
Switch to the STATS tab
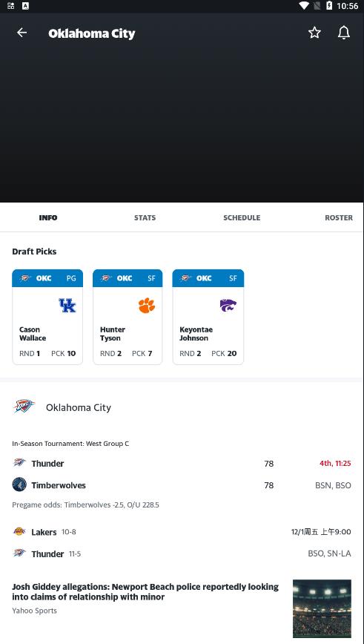[145, 217]
